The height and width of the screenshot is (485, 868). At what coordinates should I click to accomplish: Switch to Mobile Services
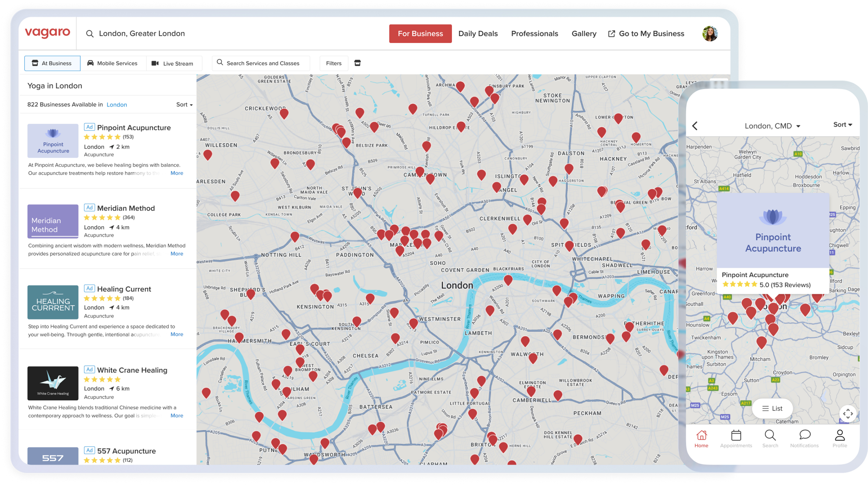113,63
